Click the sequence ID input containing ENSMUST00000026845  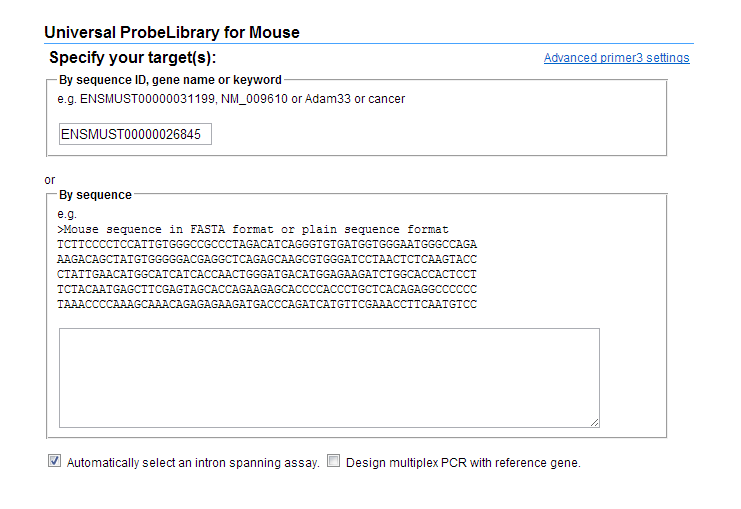pyautogui.click(x=135, y=134)
